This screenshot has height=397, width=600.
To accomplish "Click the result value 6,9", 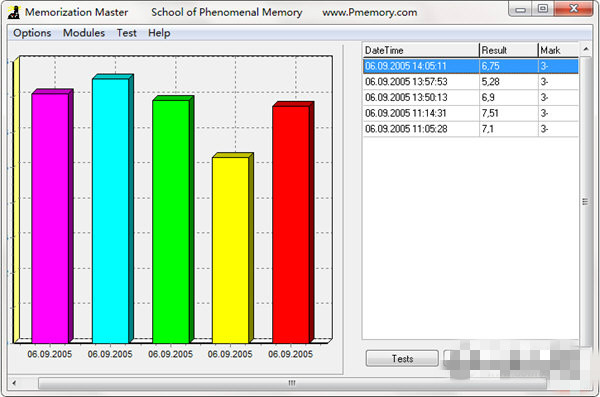I will pyautogui.click(x=488, y=98).
